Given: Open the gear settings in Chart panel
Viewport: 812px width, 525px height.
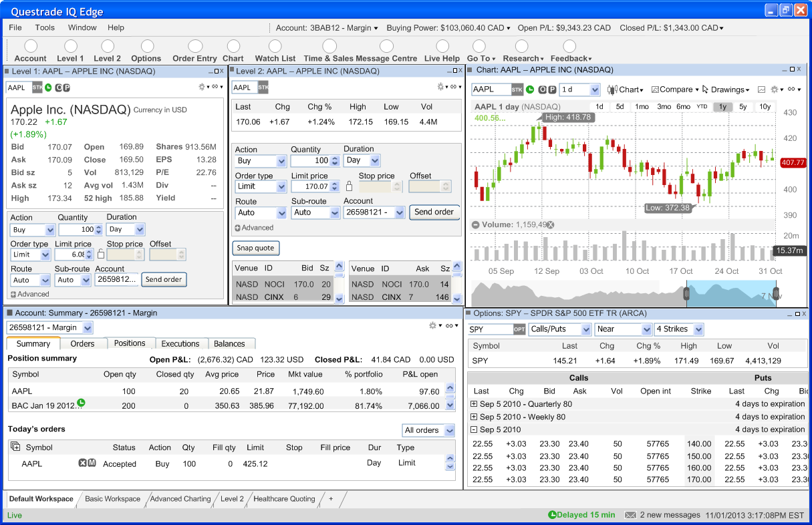Looking at the screenshot, I should (x=775, y=90).
